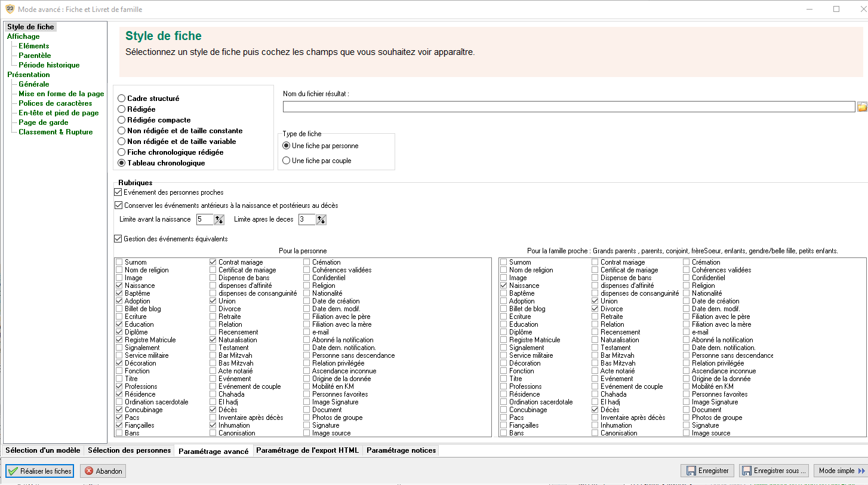The width and height of the screenshot is (868, 485).
Task: Switch to Paramétrage de l'export HTML tab
Action: point(307,450)
